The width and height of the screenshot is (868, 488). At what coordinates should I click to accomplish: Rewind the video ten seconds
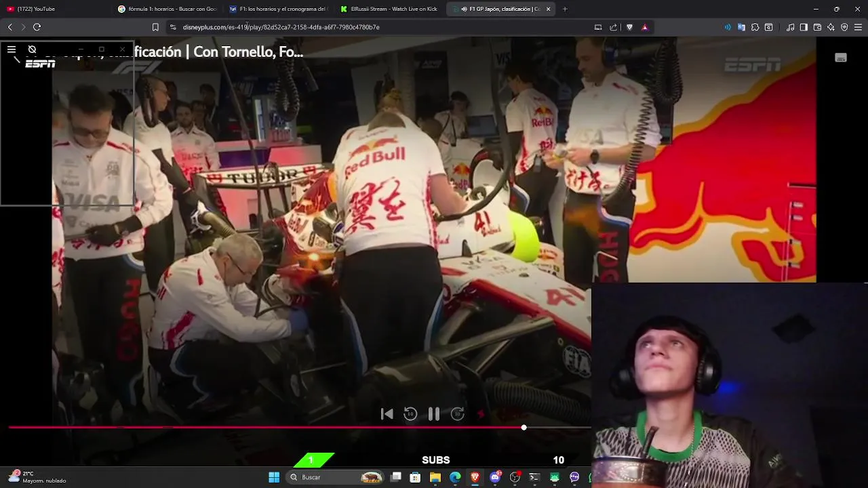coord(410,414)
